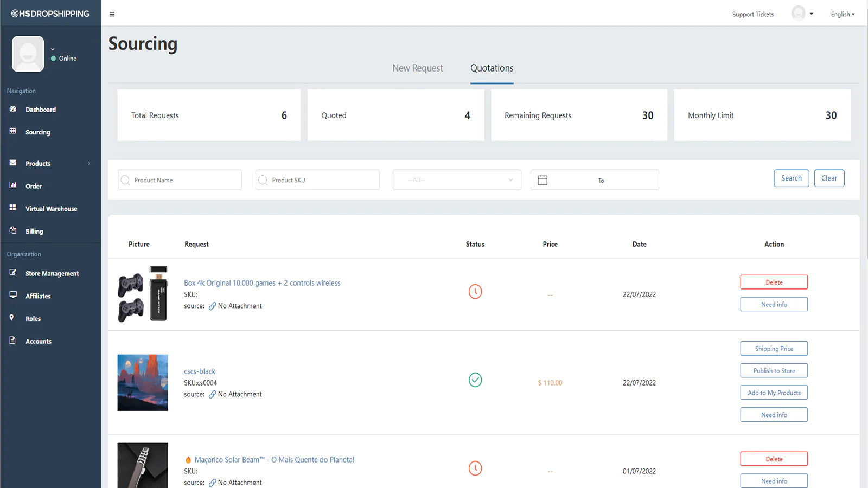Viewport: 868px width, 488px height.
Task: Click pending clock status of Box 4k request
Action: pyautogui.click(x=475, y=292)
